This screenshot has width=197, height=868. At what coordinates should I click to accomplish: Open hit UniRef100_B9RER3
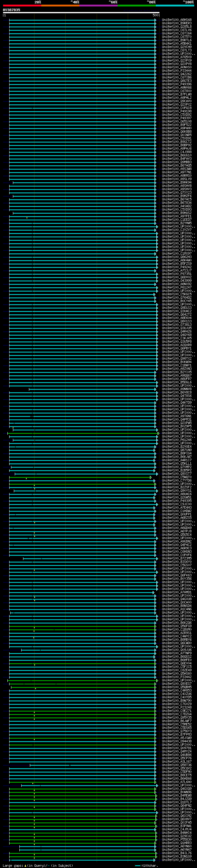point(177,23)
